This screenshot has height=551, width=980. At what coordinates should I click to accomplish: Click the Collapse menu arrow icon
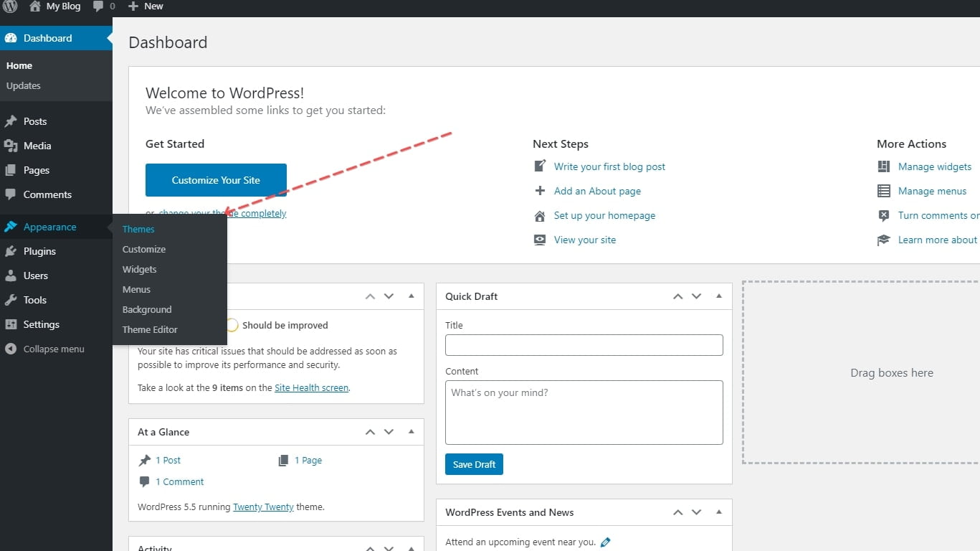point(11,349)
